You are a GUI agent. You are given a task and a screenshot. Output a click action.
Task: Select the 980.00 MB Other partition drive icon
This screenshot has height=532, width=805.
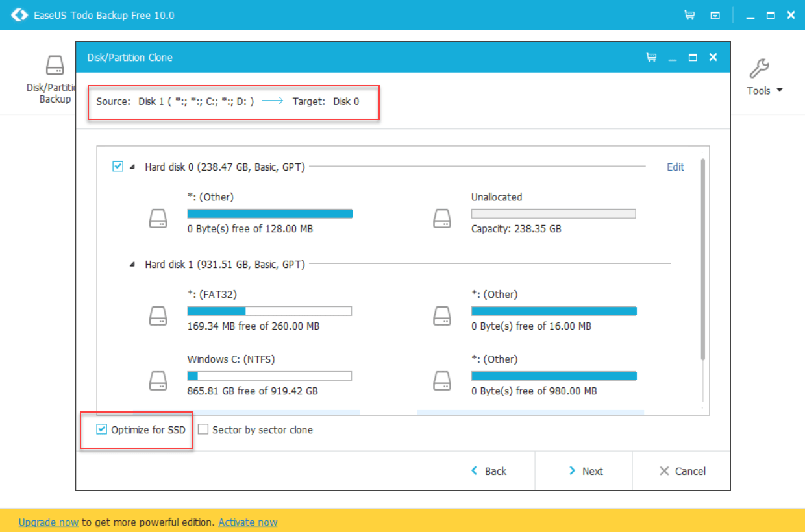(442, 380)
